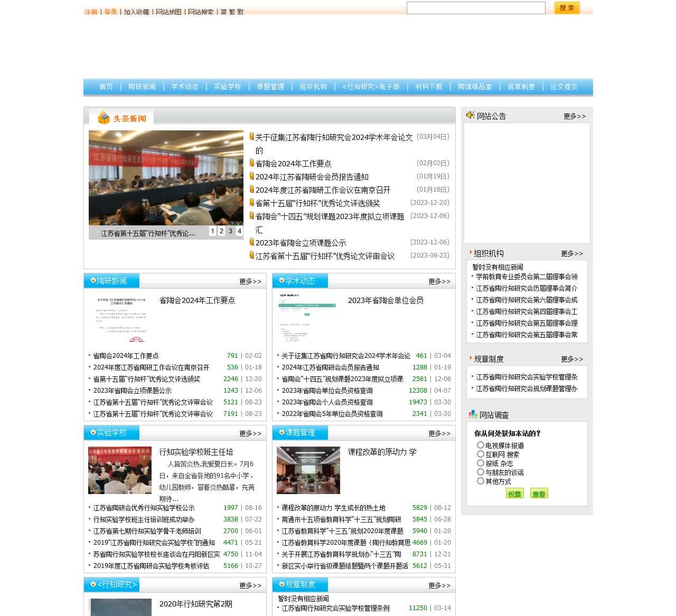Screen dimensions: 676x616
Task: Show slide 2 in the headline carousel
Action: (x=221, y=231)
